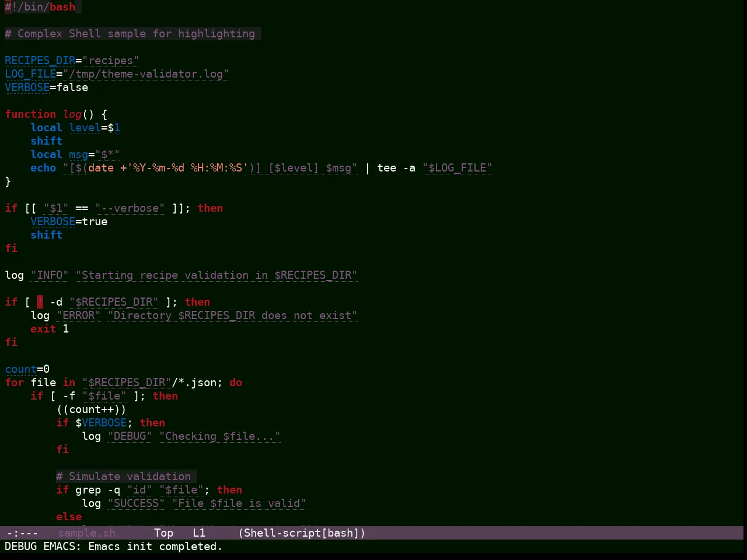This screenshot has width=747, height=560.
Task: Click the LOG_FILE variable name
Action: click(x=30, y=74)
